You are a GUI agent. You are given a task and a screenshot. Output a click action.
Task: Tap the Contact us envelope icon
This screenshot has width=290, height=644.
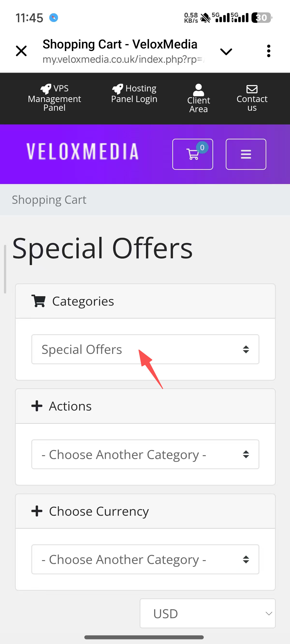pos(252,89)
